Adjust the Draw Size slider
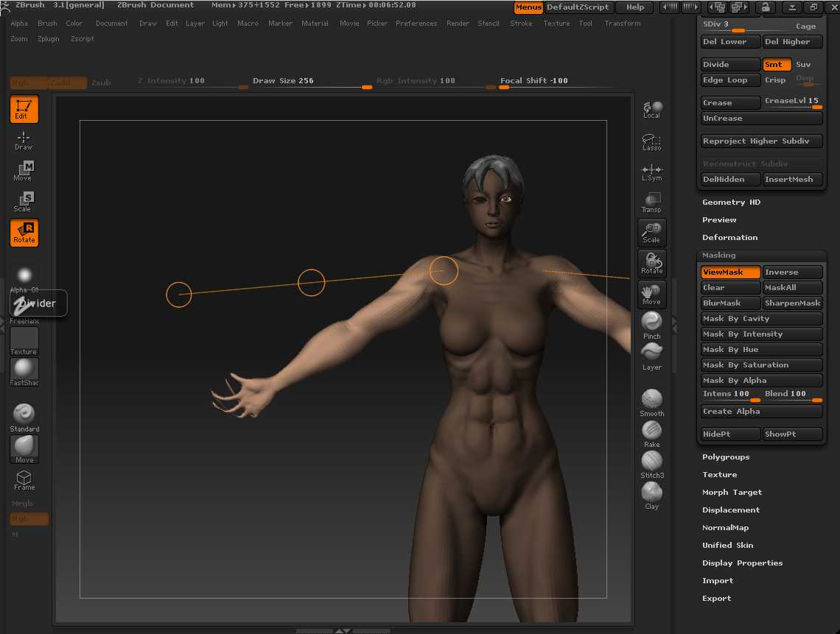 click(312, 82)
